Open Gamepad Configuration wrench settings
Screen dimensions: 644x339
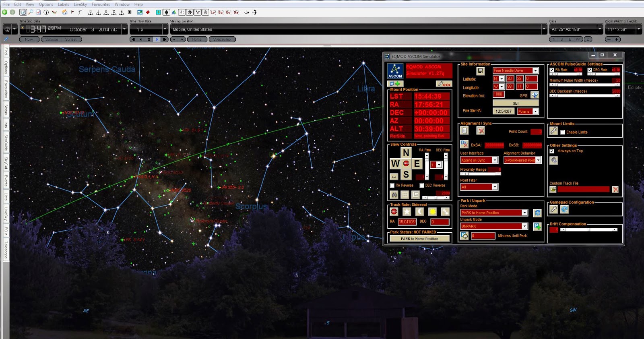click(x=554, y=209)
